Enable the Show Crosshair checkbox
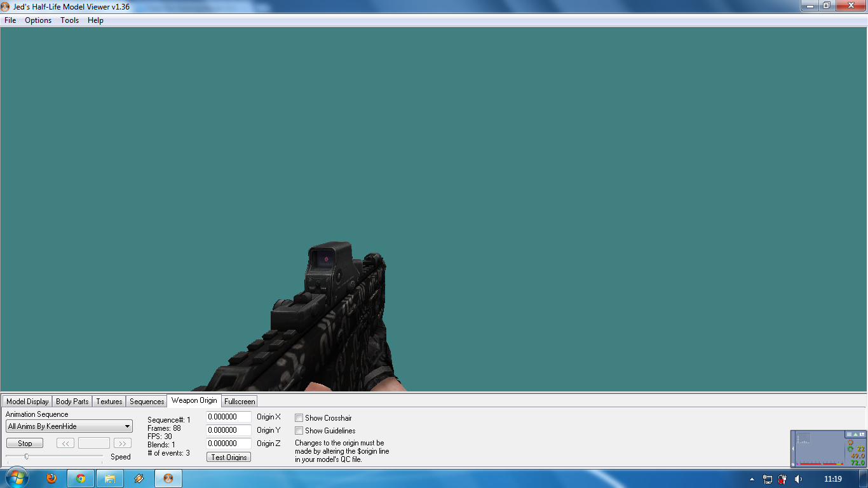 point(299,418)
